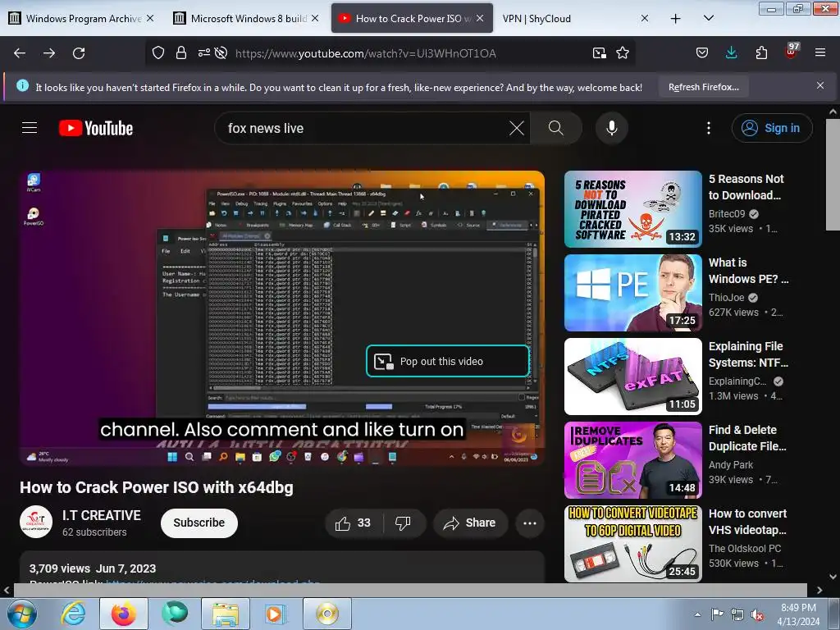
Task: Open Windows Start button
Action: click(x=22, y=614)
